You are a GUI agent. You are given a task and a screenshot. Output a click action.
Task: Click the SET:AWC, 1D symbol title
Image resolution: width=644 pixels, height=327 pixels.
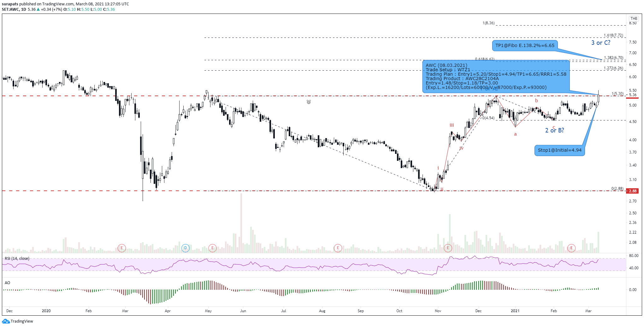tap(14, 9)
